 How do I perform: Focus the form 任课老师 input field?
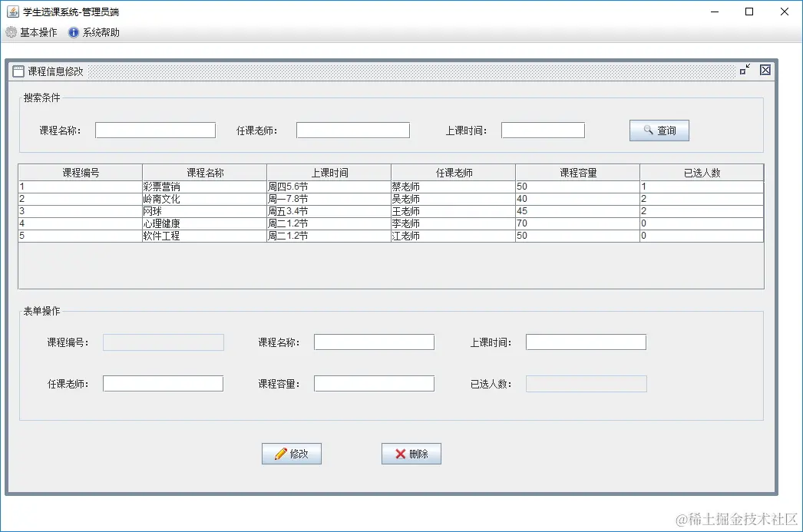(x=163, y=384)
